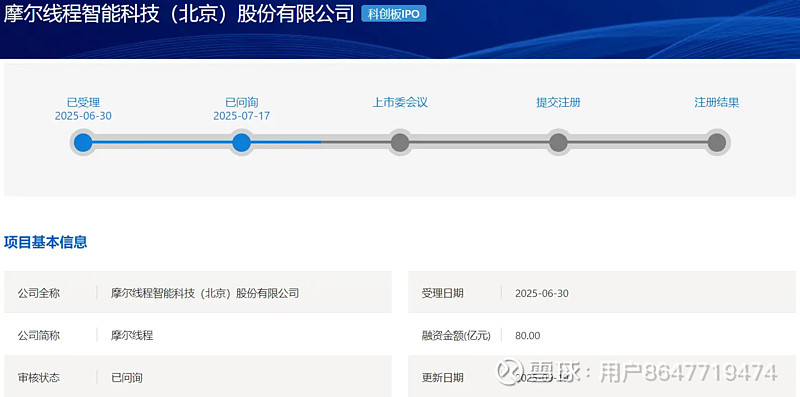Click the 已问询 stage circle marker
Viewport: 800px width, 397px height.
[241, 142]
